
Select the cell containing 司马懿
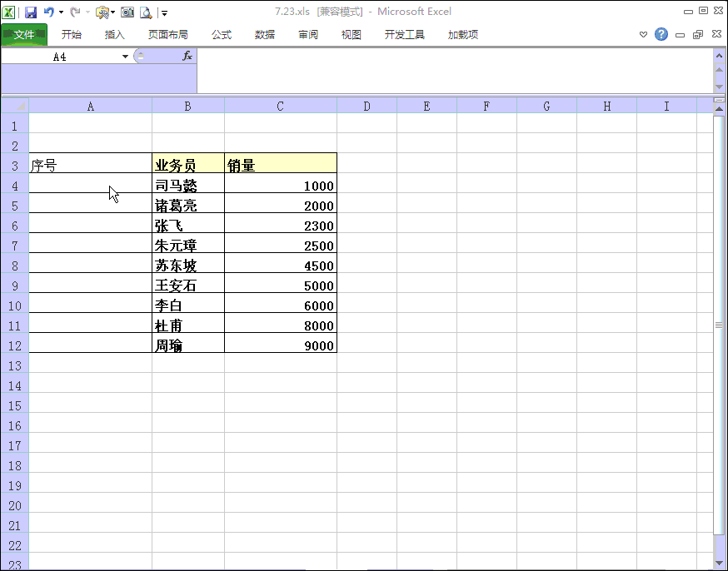[x=188, y=183]
